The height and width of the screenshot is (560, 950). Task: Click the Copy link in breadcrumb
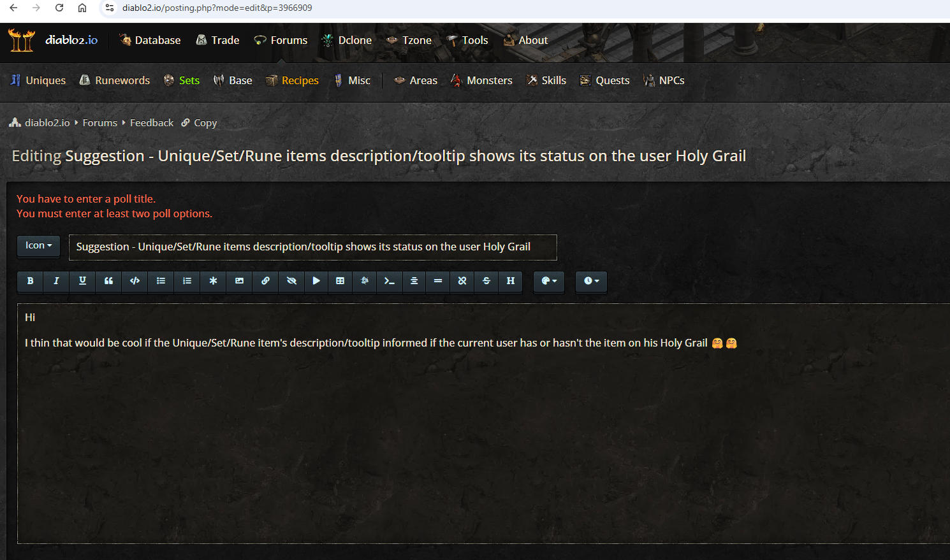(x=200, y=123)
